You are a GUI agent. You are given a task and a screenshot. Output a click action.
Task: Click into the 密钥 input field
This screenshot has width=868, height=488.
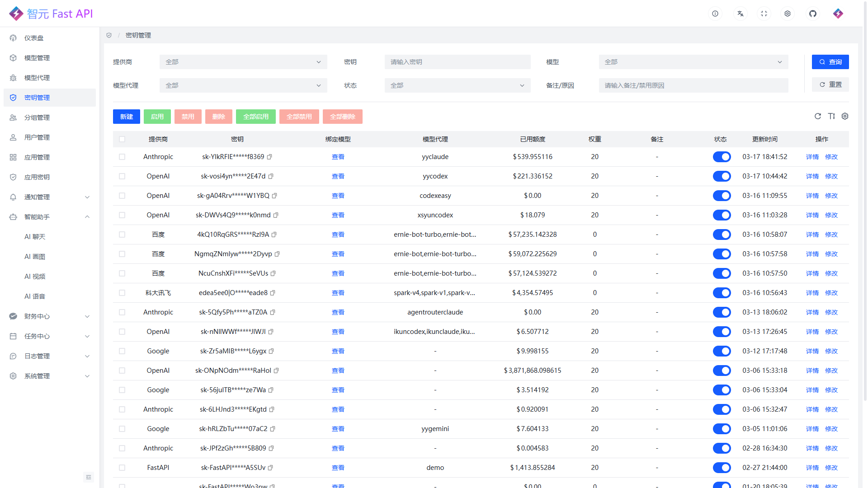click(x=457, y=62)
